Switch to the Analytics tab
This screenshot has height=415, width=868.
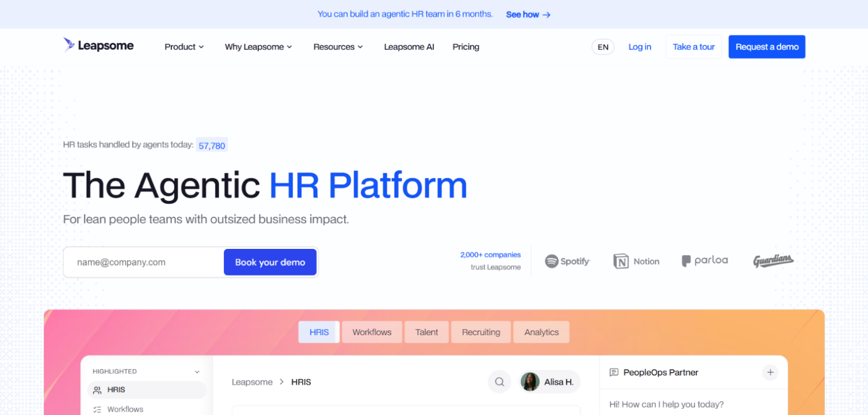point(542,332)
